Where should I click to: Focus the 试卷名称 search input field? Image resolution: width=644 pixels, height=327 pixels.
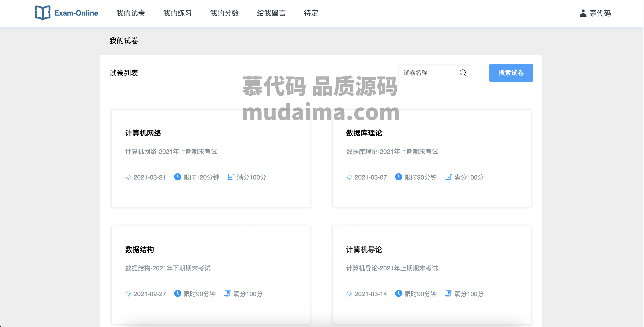tap(435, 73)
